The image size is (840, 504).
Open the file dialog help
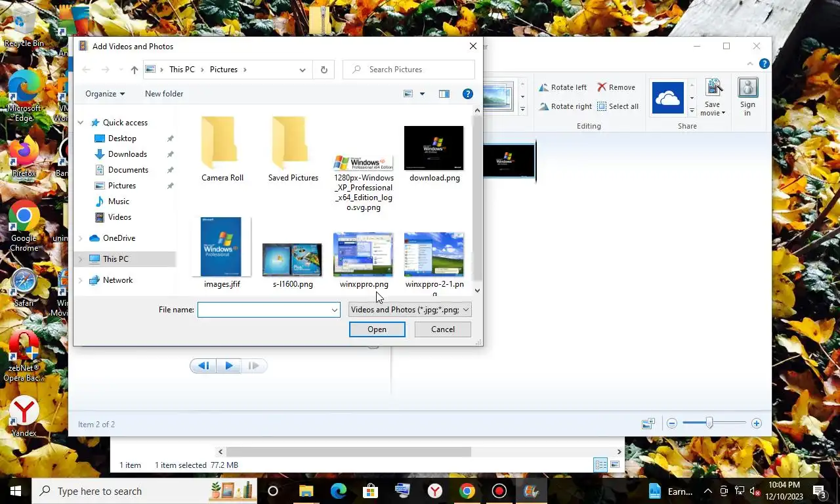468,94
